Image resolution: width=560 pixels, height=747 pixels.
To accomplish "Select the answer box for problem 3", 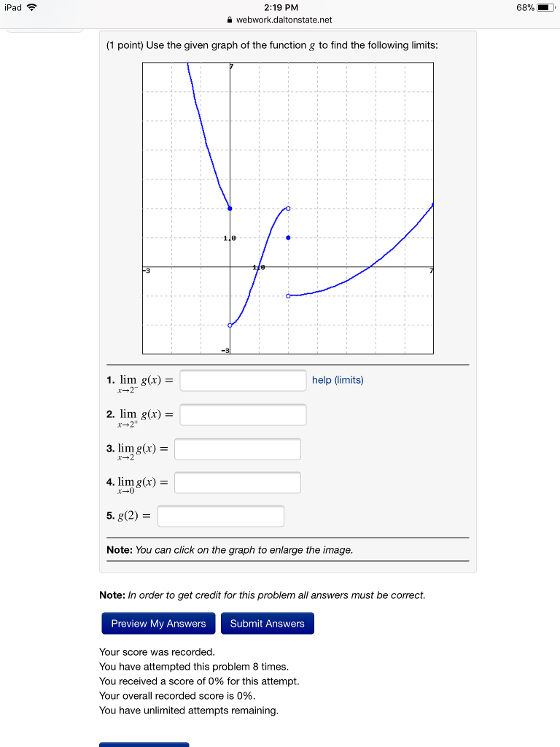I will pyautogui.click(x=238, y=449).
